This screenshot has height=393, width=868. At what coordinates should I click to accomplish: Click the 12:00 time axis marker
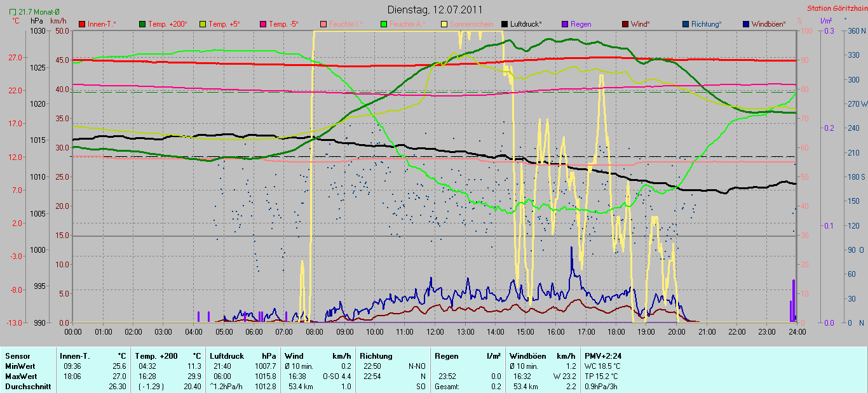[x=435, y=331]
